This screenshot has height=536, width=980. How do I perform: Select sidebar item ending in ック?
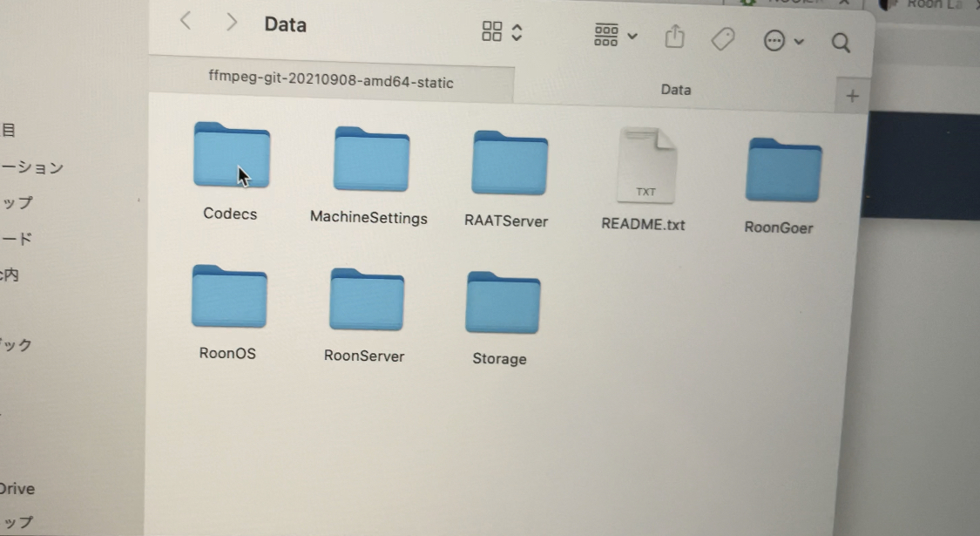pos(17,344)
